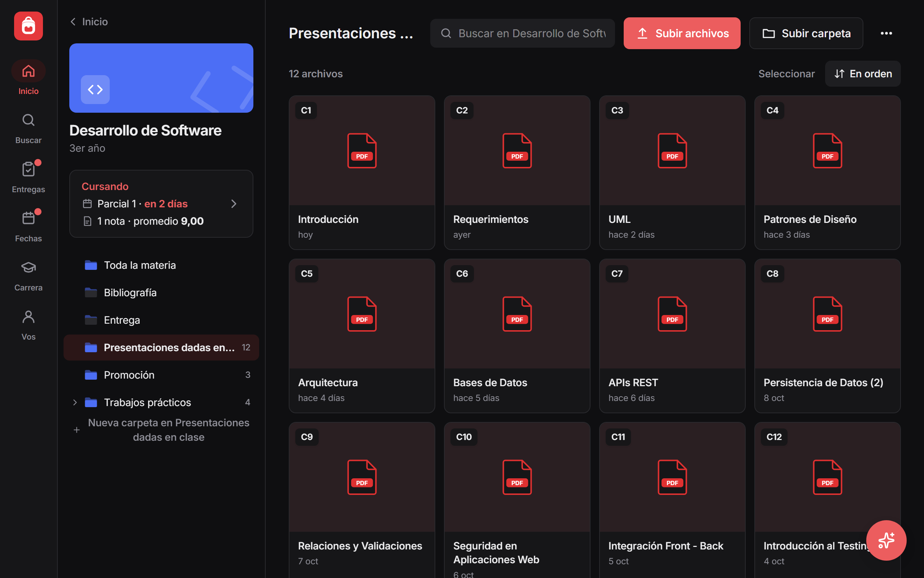The image size is (924, 578).
Task: Click the PDF icon of Relaciones y Validaciones
Action: click(x=362, y=477)
